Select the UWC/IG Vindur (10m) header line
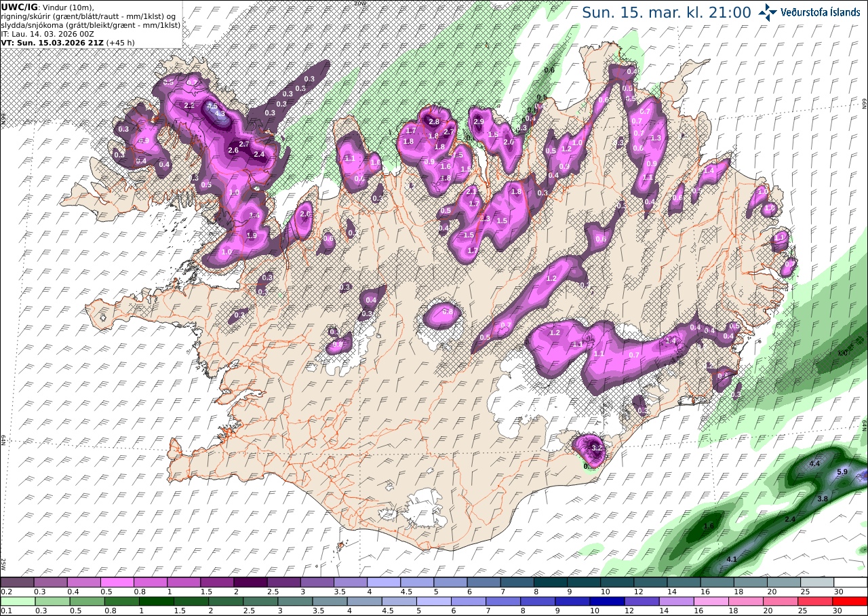This screenshot has width=868, height=616. pyautogui.click(x=46, y=7)
